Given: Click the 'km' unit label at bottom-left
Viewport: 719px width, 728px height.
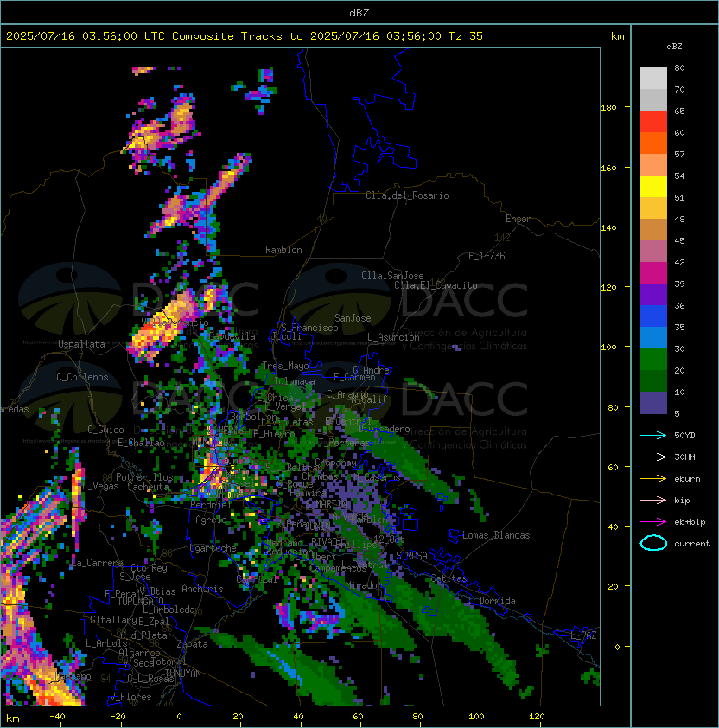Looking at the screenshot, I should 13,718.
